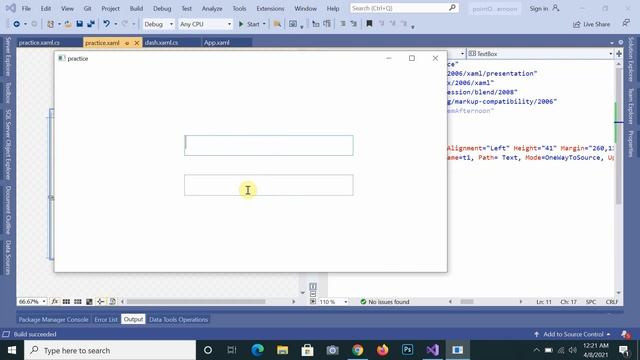Screen dimensions: 640x360
Task: Open the Package Manager Console tab
Action: (x=53, y=320)
